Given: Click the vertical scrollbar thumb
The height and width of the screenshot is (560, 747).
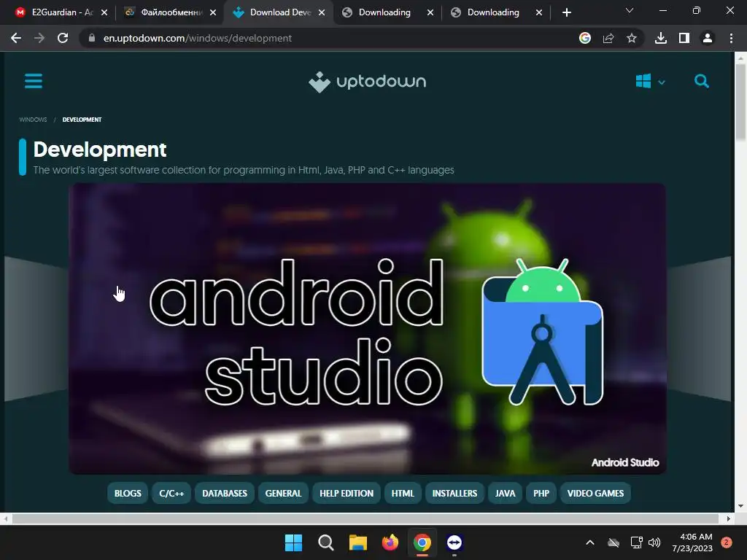Looking at the screenshot, I should point(740,102).
